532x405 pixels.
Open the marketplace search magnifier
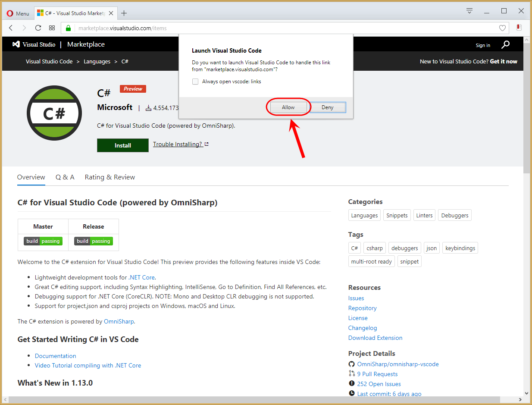pyautogui.click(x=506, y=44)
